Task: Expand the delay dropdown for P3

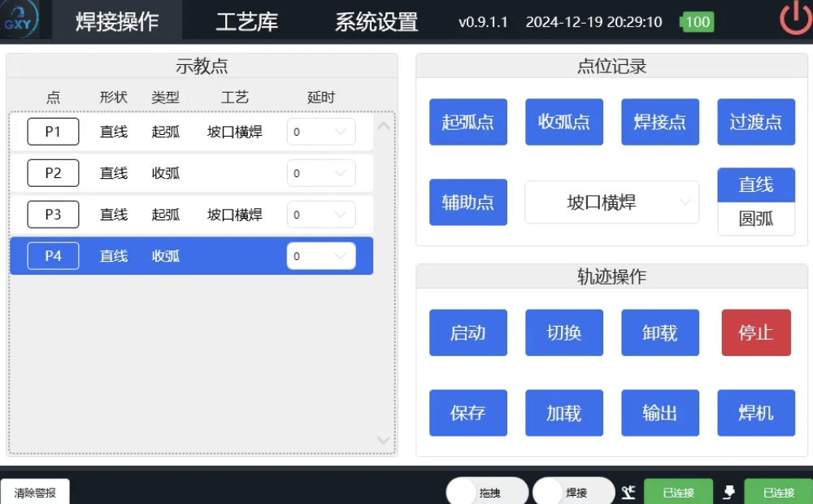Action: click(x=321, y=215)
